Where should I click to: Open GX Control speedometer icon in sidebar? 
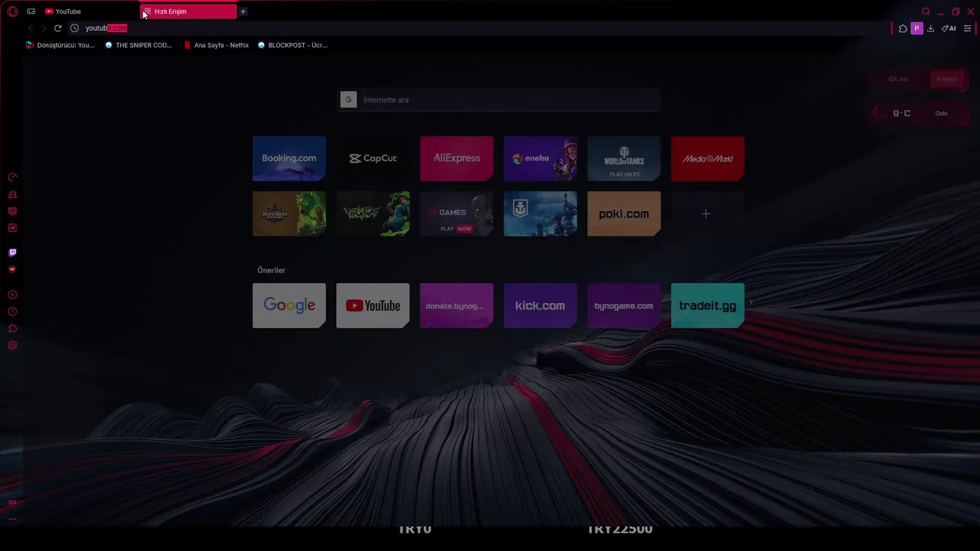pyautogui.click(x=12, y=178)
